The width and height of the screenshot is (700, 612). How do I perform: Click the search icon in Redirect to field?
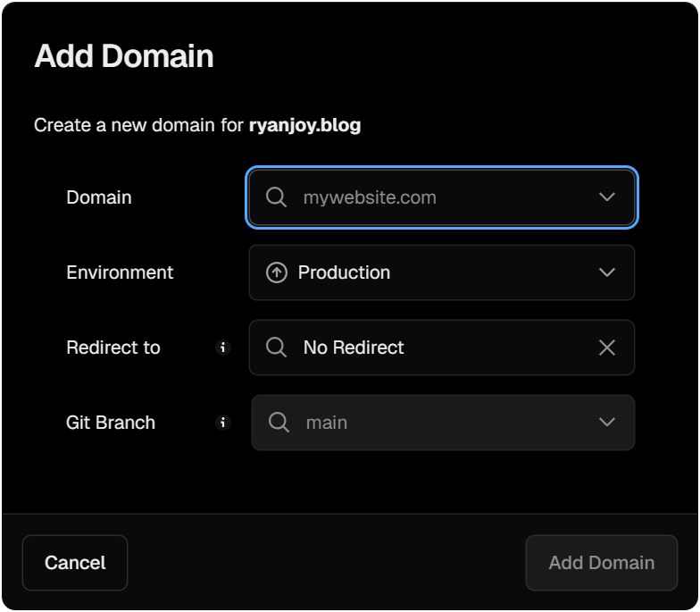pos(277,348)
